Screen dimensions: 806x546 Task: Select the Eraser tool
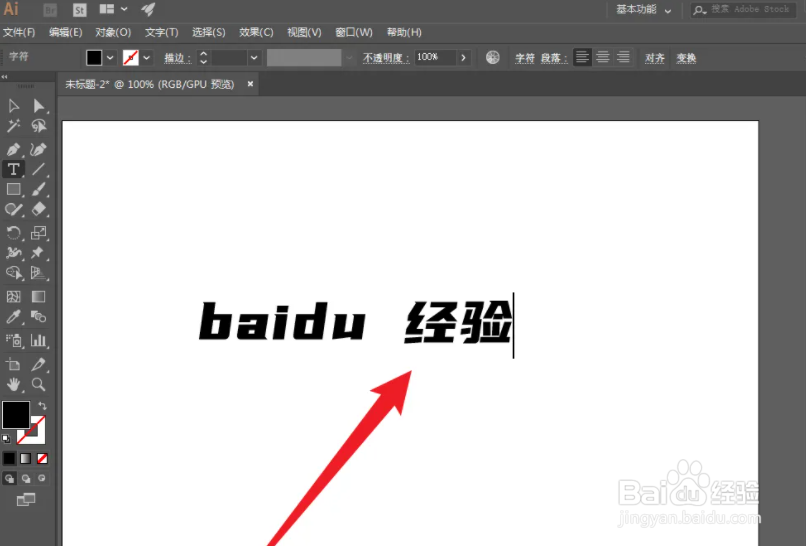point(39,209)
